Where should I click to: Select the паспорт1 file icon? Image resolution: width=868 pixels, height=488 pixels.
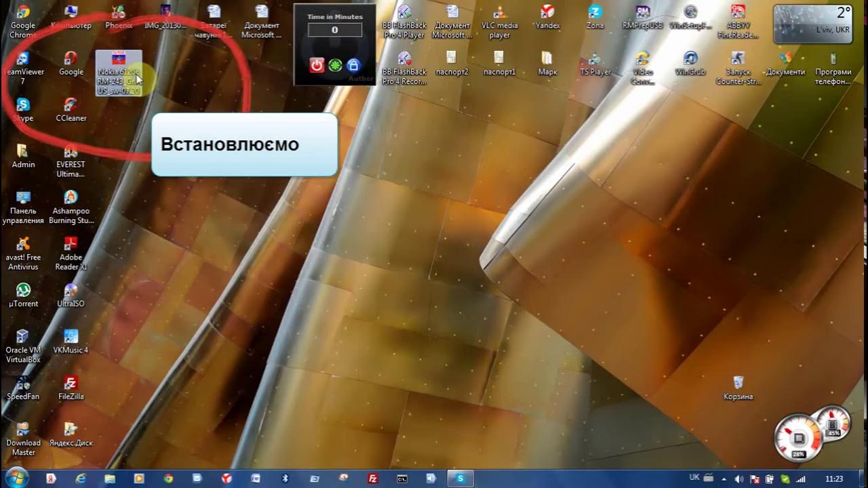[500, 63]
